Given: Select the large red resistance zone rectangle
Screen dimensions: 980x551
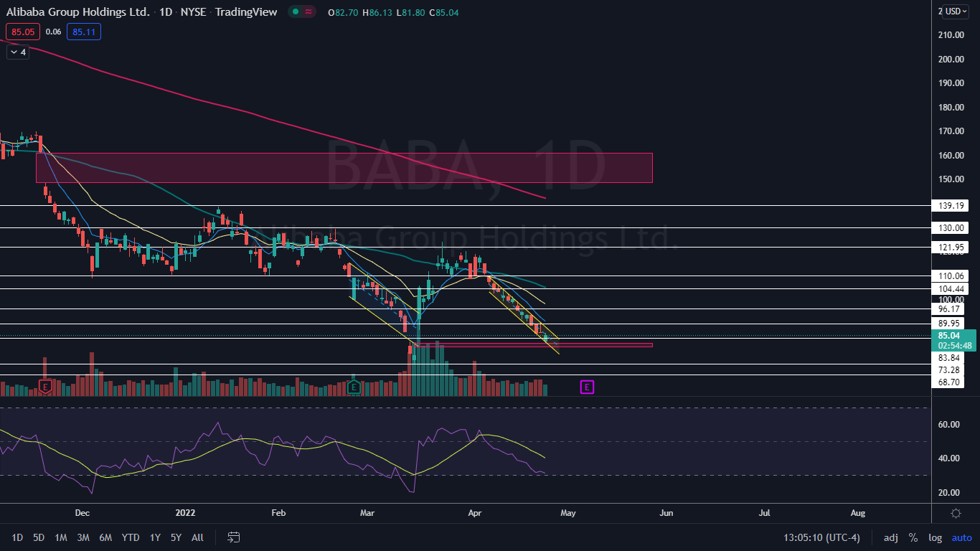Looking at the screenshot, I should click(344, 167).
